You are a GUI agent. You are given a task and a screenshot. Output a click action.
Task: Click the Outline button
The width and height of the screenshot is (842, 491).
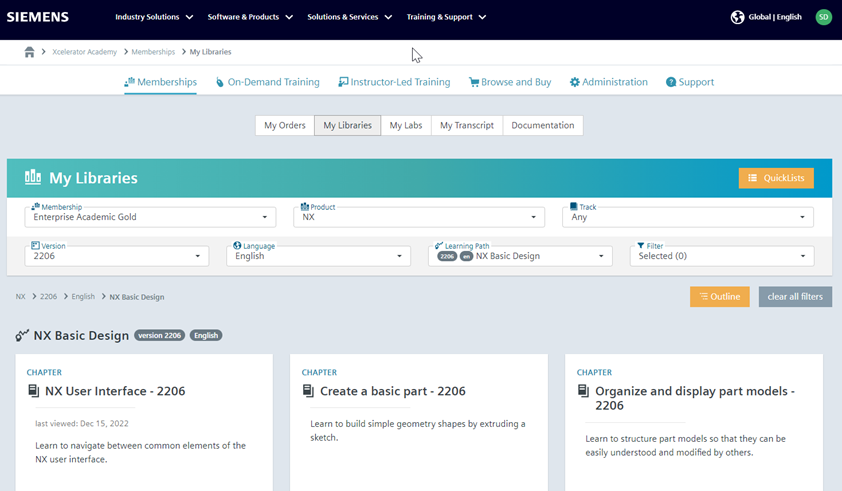coord(720,297)
